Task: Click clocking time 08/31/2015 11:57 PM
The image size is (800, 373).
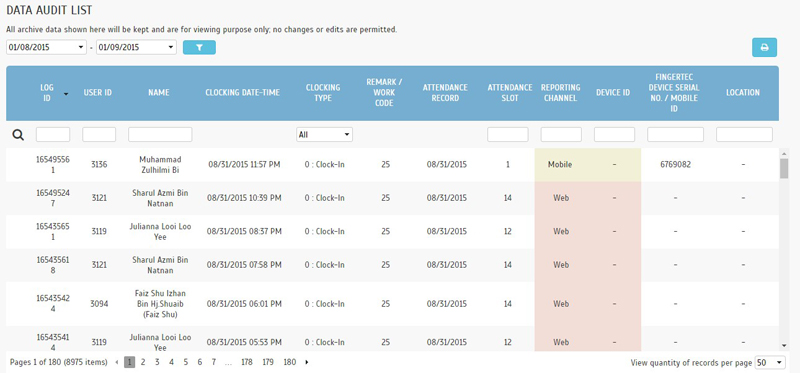Action: 244,165
